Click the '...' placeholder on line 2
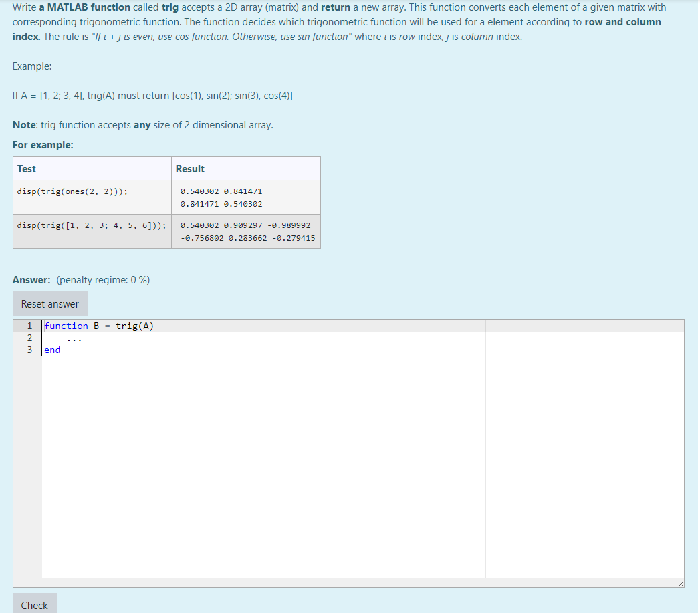Viewport: 700px width, 613px height. pos(74,339)
